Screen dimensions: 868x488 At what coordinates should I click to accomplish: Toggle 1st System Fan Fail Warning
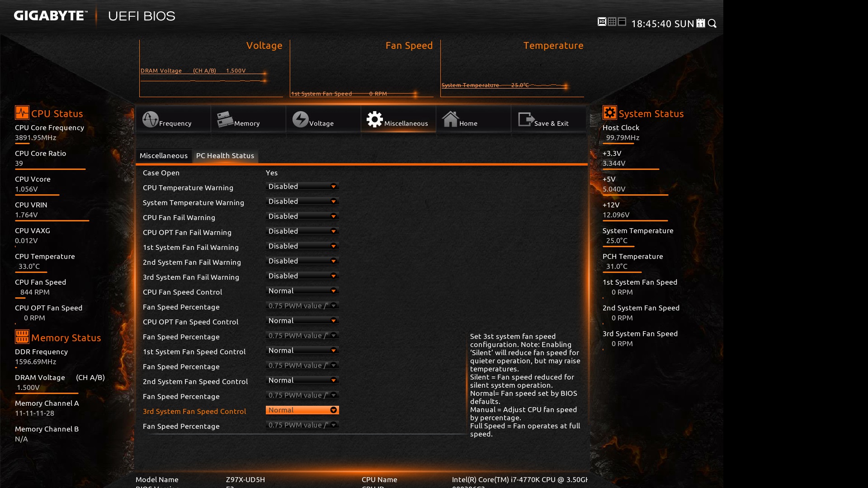[302, 246]
